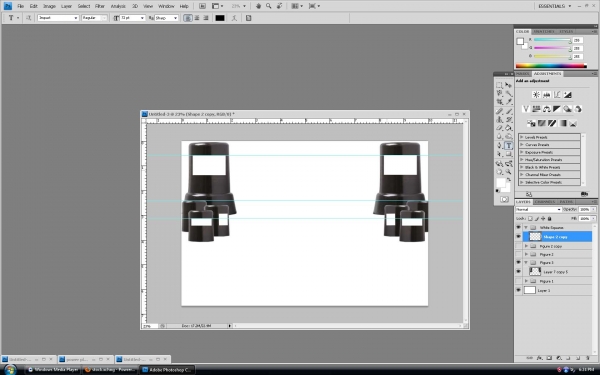Image resolution: width=600 pixels, height=375 pixels.
Task: Hide the Shape 2 copy layer
Action: [518, 236]
